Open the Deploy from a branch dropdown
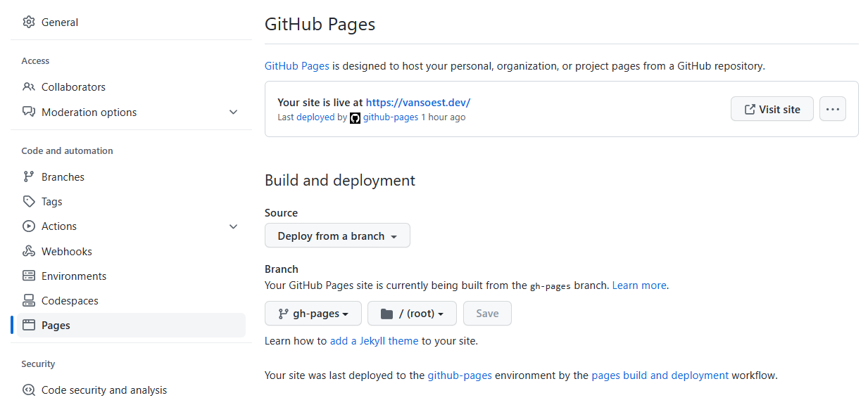The height and width of the screenshot is (405, 868). tap(337, 236)
